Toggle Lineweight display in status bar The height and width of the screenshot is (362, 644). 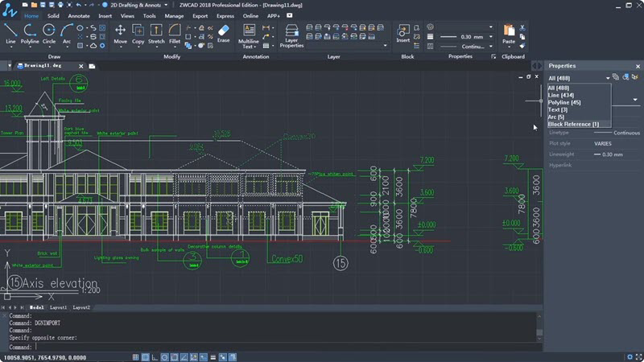pos(213,357)
